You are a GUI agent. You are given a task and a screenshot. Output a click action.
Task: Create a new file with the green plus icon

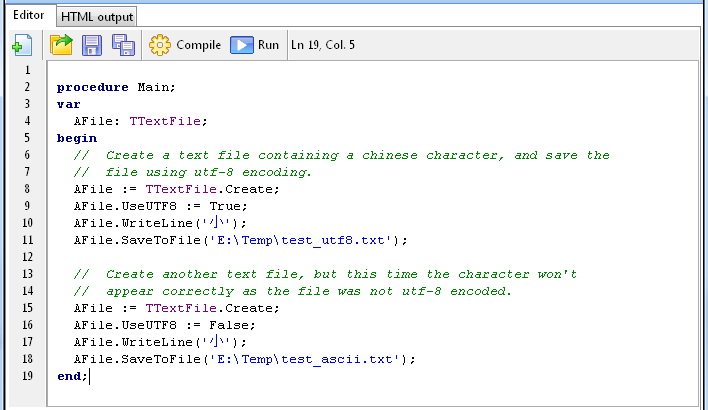22,45
